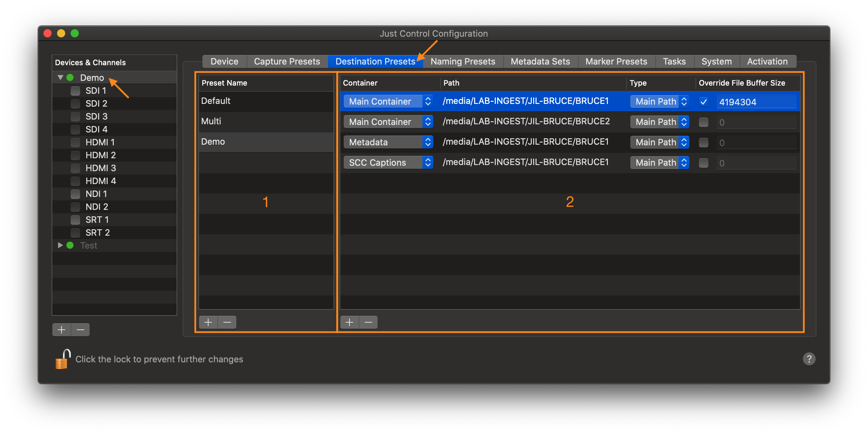
Task: Click the green status dot next to Test
Action: coord(70,245)
